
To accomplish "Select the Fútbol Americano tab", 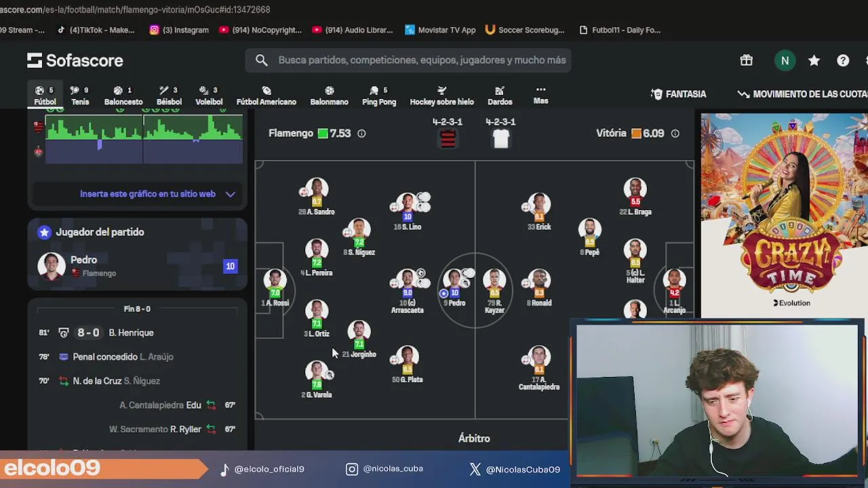I will tap(266, 96).
